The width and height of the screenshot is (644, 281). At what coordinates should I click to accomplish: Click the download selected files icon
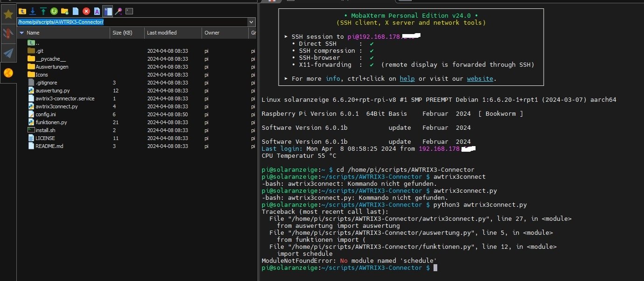click(x=33, y=11)
